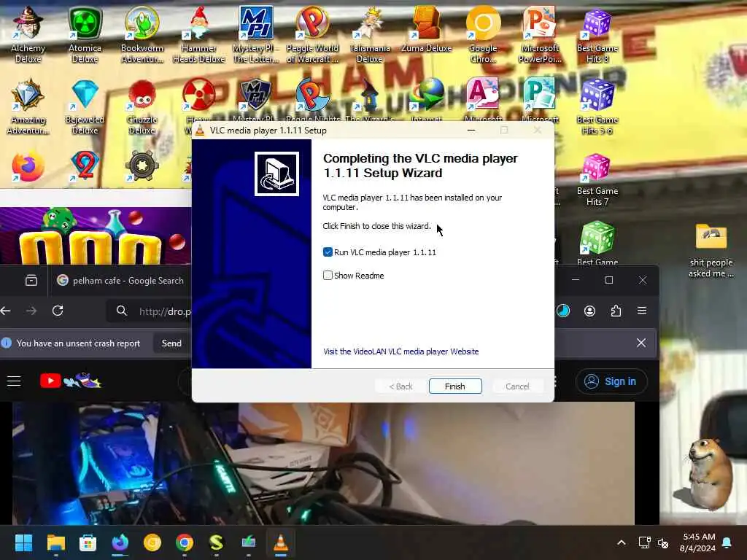
Task: Select the pelham cafe Google Search tab
Action: (120, 281)
